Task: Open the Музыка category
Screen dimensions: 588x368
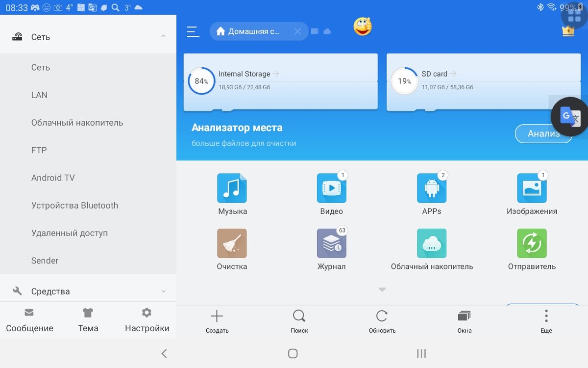Action: (232, 194)
